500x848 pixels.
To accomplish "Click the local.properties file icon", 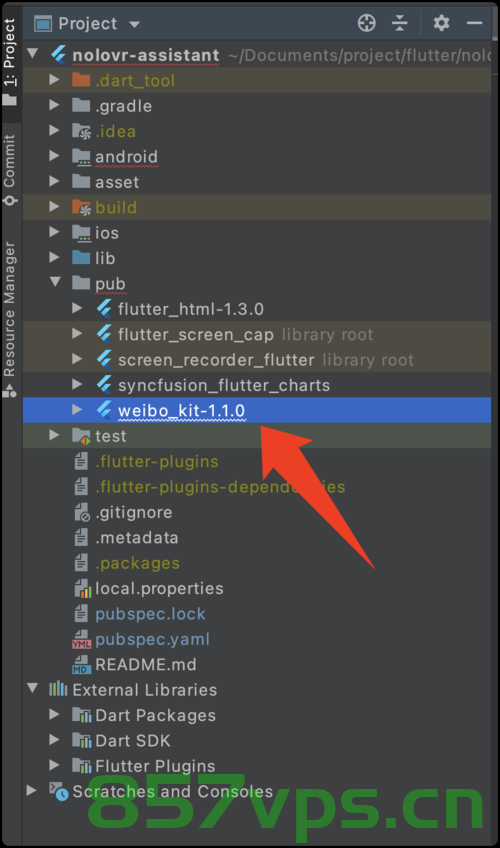I will 82,588.
